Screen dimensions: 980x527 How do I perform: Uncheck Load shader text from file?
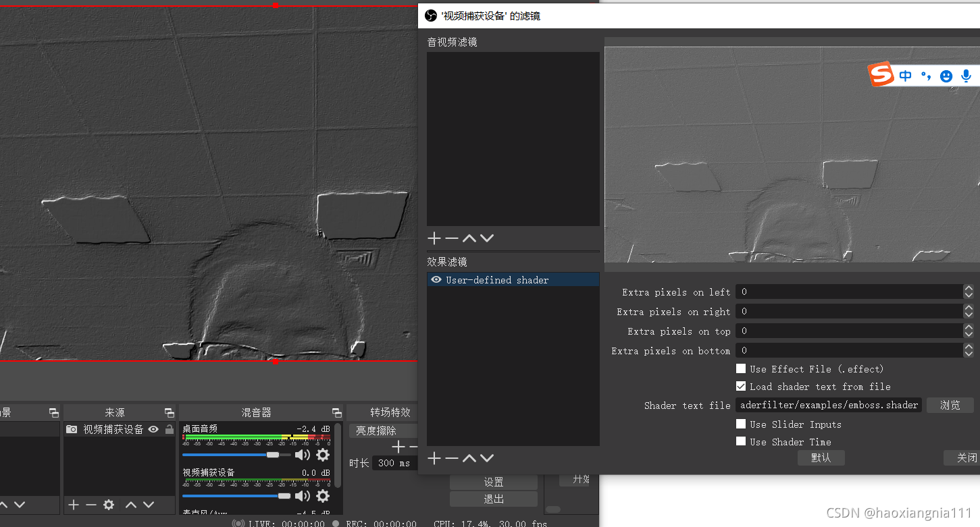(x=741, y=386)
